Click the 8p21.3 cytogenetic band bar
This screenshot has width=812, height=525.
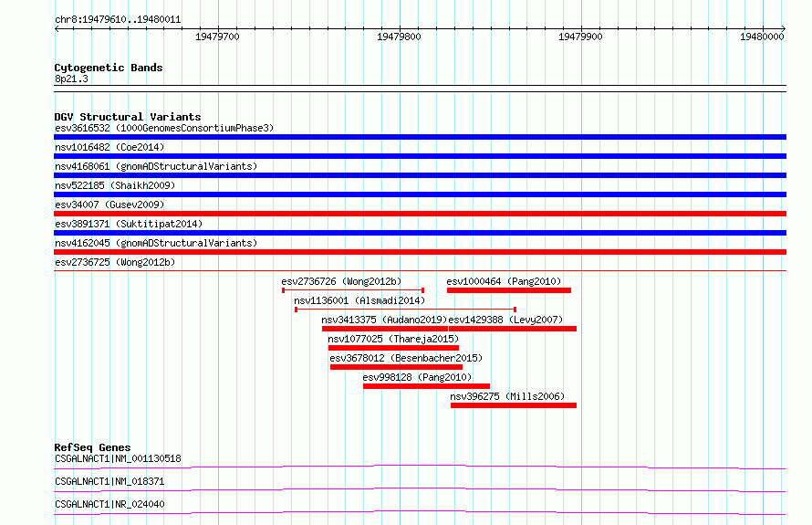420,89
